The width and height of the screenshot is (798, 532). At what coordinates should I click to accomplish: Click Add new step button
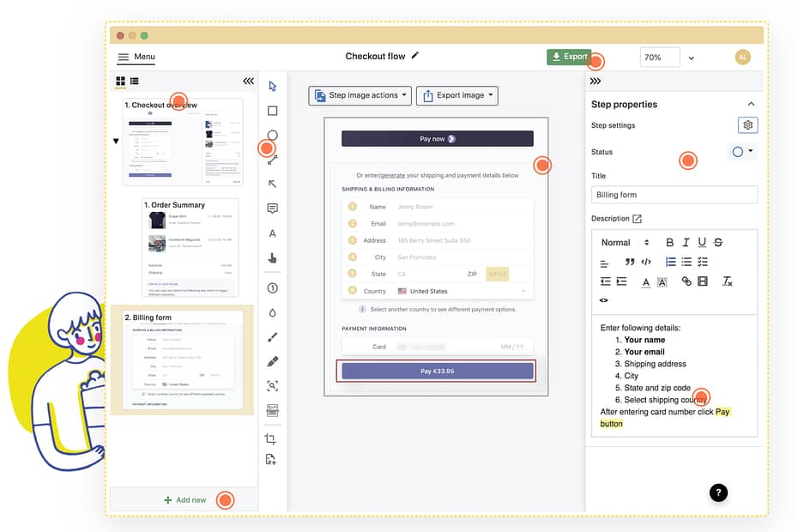[x=184, y=500]
